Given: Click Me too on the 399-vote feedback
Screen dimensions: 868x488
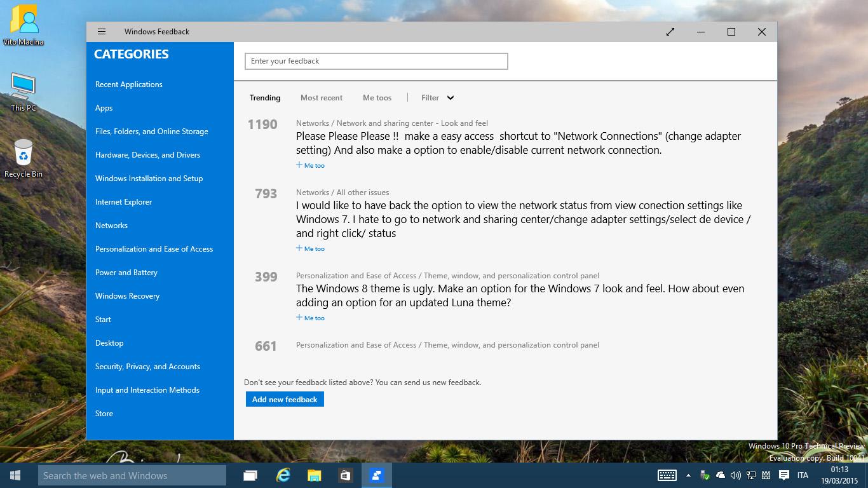Looking at the screenshot, I should [x=311, y=318].
